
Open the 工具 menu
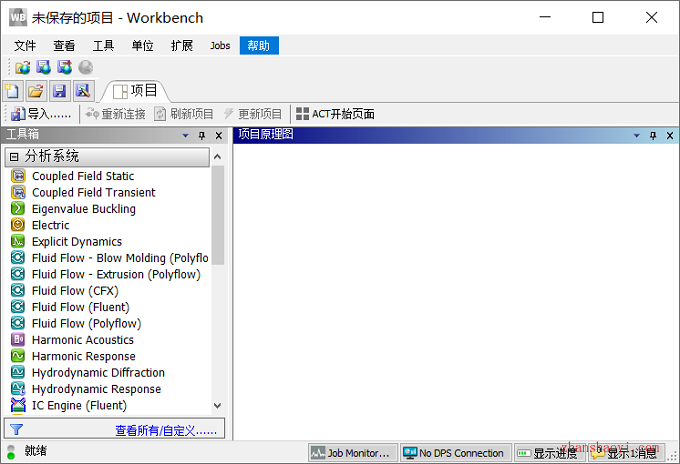coord(103,46)
